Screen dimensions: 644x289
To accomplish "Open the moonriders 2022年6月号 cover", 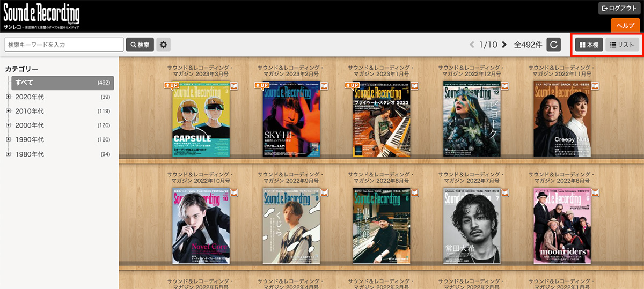I will 562,227.
